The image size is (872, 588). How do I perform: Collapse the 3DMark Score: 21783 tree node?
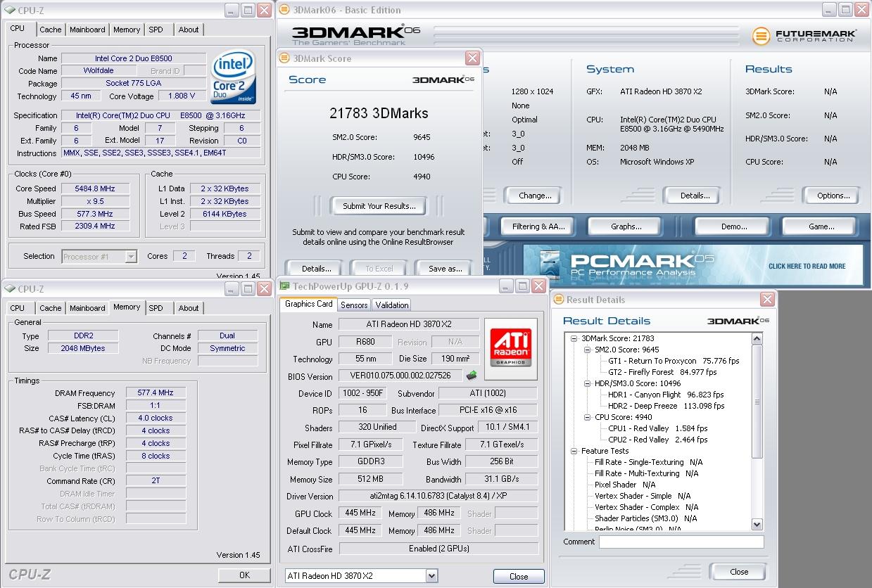pyautogui.click(x=574, y=338)
